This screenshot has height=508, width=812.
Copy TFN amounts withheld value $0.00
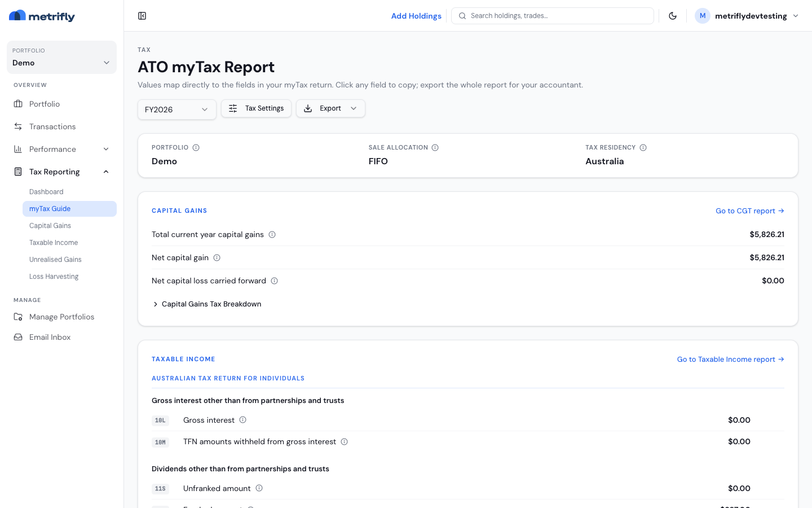739,441
